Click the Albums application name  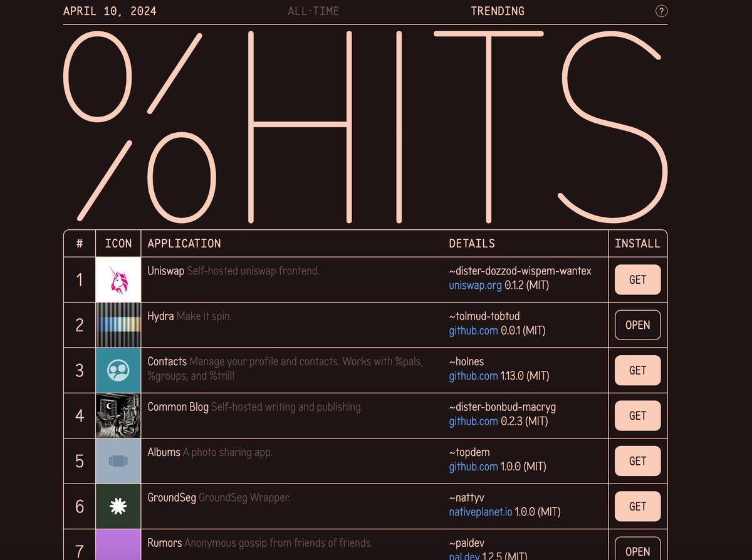tap(164, 452)
